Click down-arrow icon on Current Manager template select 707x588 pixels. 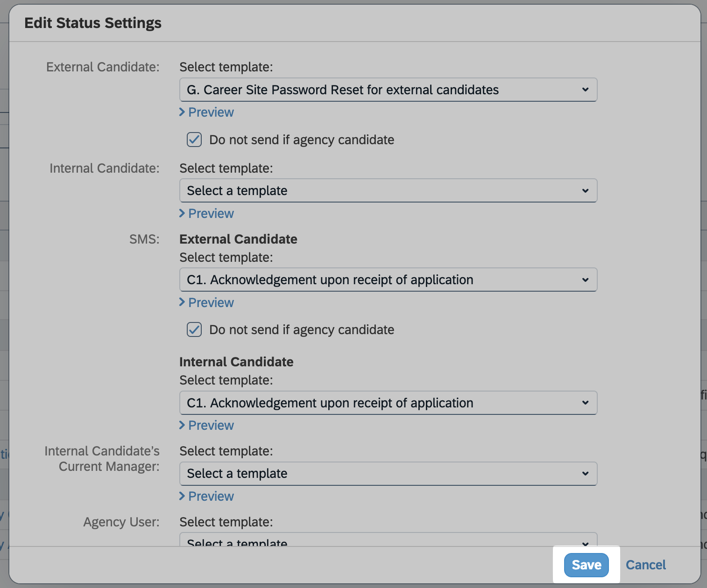(x=585, y=474)
